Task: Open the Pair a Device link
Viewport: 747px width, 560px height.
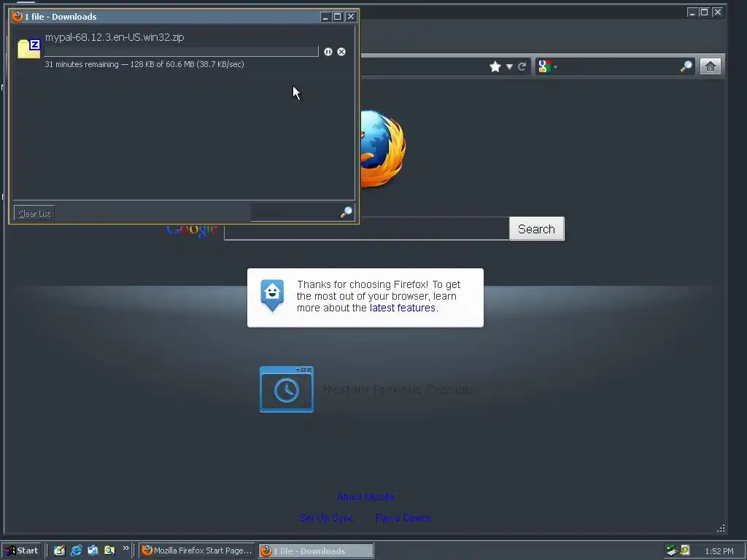Action: click(x=403, y=518)
